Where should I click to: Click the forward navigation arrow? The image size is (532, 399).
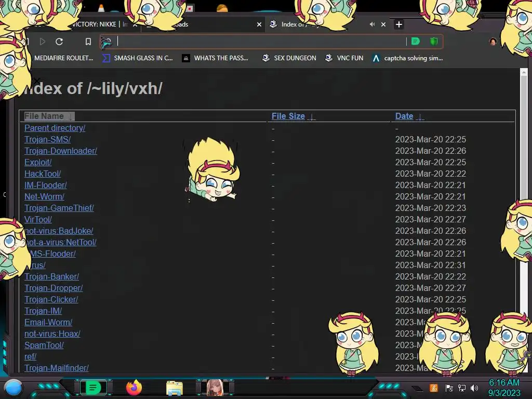tap(43, 42)
